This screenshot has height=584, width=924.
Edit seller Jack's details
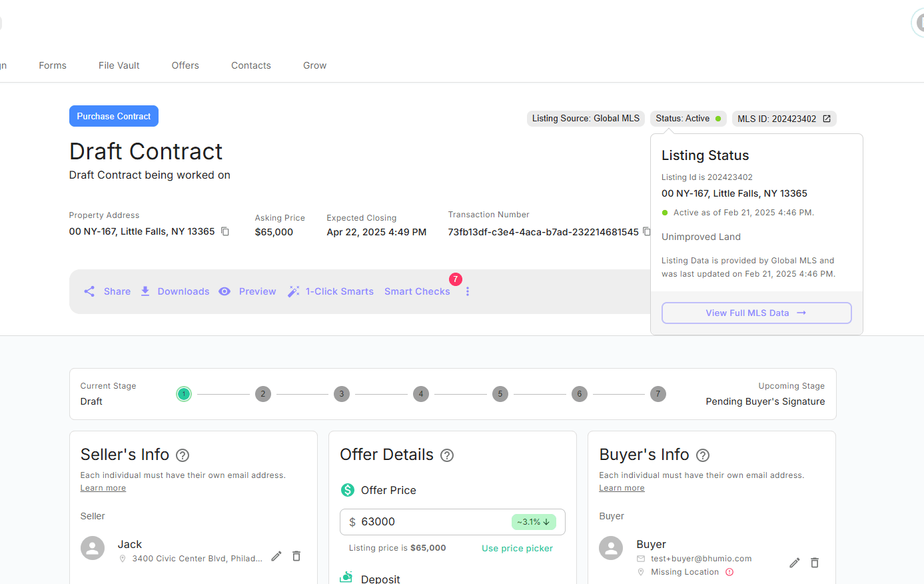[x=276, y=556]
